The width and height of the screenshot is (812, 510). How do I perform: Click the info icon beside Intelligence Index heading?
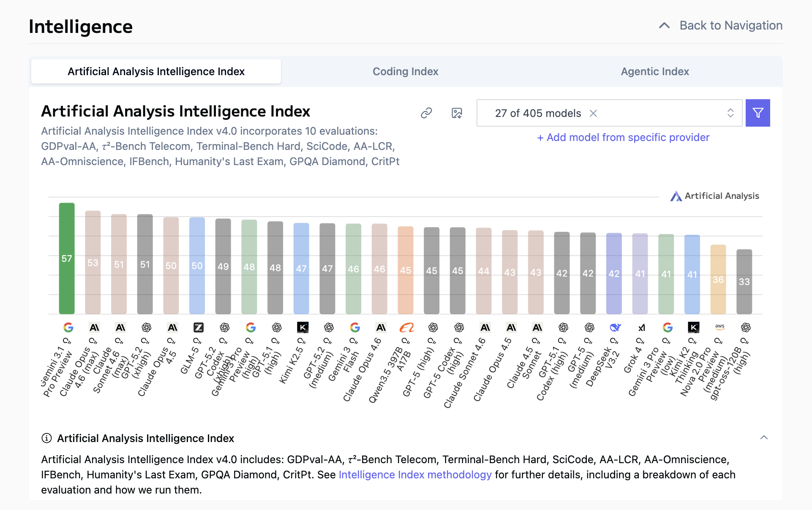click(46, 438)
